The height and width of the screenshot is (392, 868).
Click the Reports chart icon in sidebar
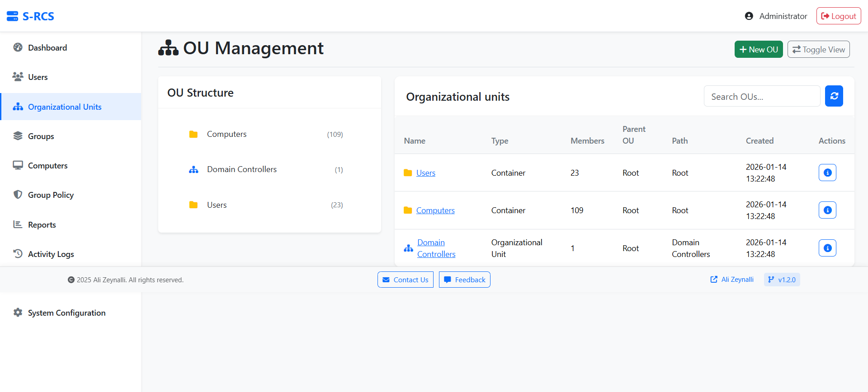[18, 224]
